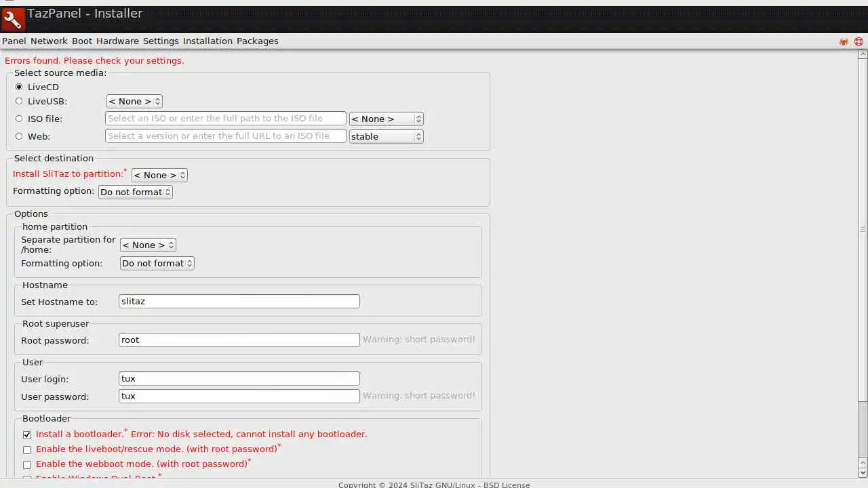Click the 'No disk selected' bootloader error text
Viewport: 868px width, 488px height.
[249, 434]
